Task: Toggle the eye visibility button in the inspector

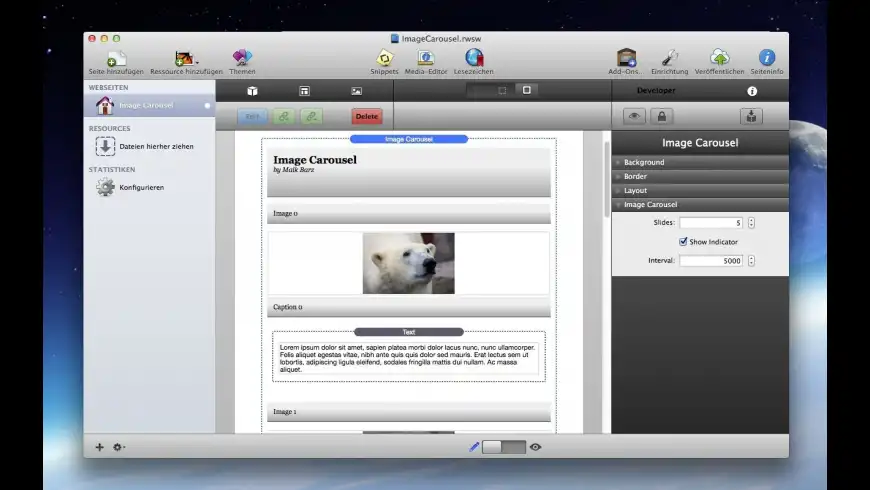Action: pos(634,117)
